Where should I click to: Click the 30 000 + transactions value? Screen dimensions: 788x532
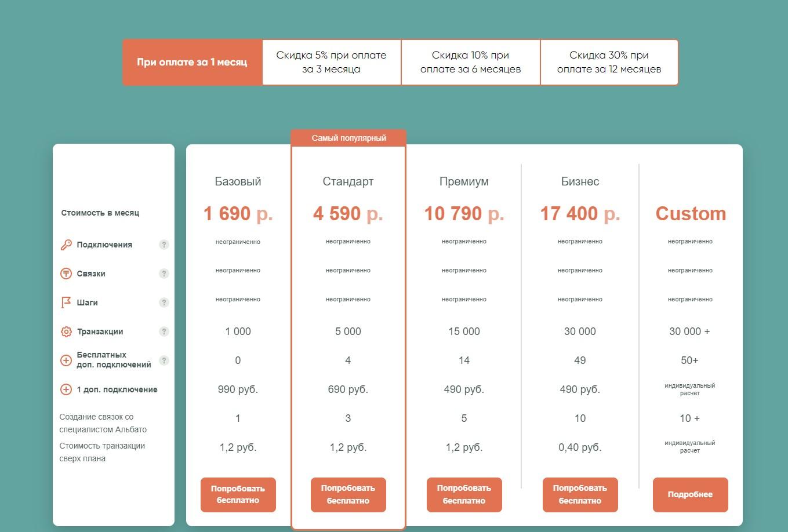(x=689, y=331)
